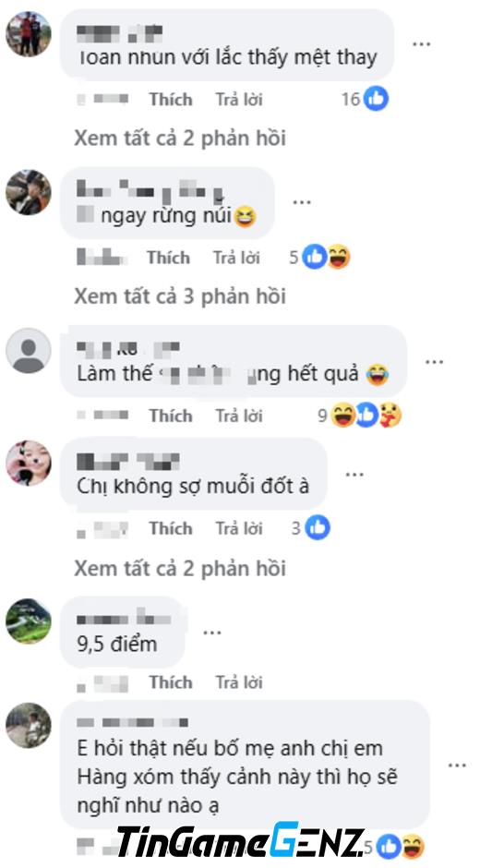The width and height of the screenshot is (480, 868).
Task: Click like reaction icon showing 3
Action: [x=318, y=528]
